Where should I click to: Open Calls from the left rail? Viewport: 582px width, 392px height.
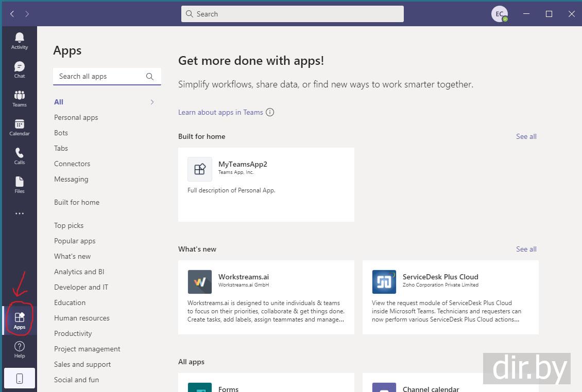click(20, 156)
